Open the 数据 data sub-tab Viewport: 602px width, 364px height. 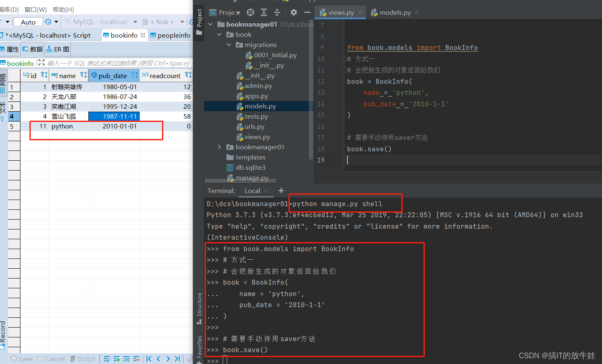pos(32,49)
